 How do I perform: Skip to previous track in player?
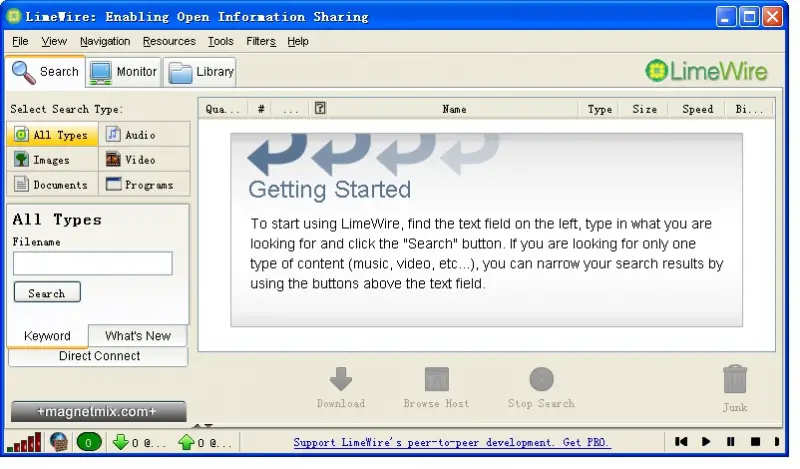click(x=681, y=442)
